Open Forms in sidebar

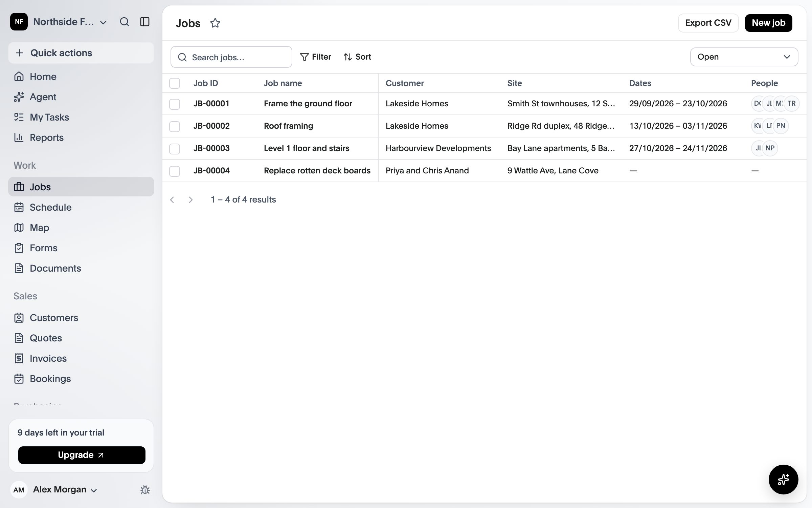click(x=81, y=248)
